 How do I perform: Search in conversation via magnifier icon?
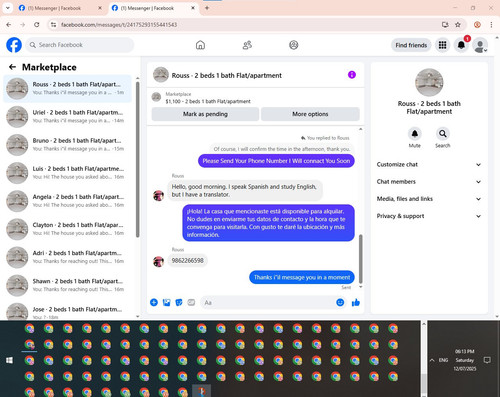[443, 134]
